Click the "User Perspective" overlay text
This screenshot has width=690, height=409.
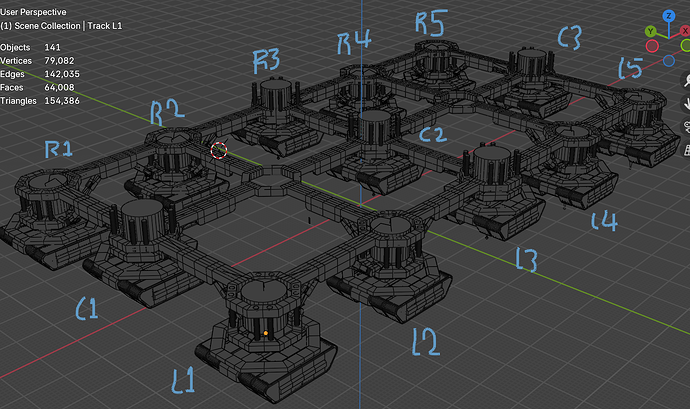tap(33, 12)
